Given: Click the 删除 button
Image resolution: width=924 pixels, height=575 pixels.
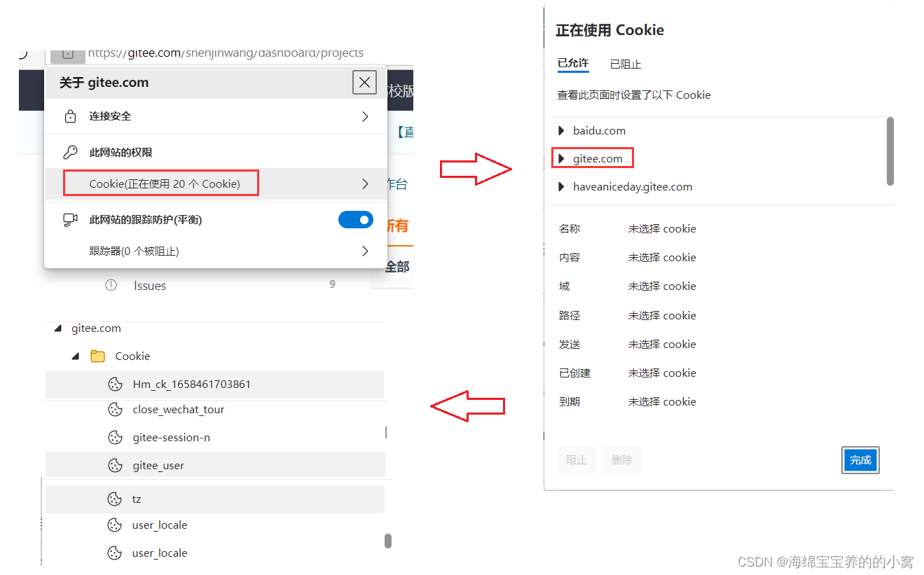Looking at the screenshot, I should coord(622,460).
